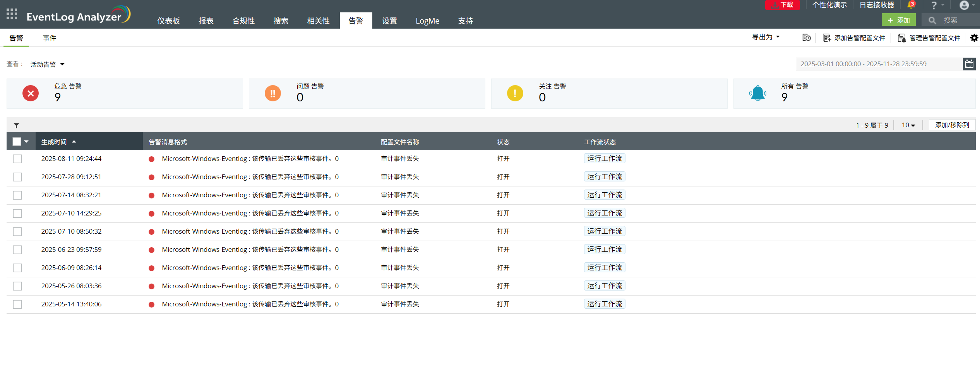Tick checkbox for 2025-08-11 09:24:44 alert
980x376 pixels.
pyautogui.click(x=17, y=159)
